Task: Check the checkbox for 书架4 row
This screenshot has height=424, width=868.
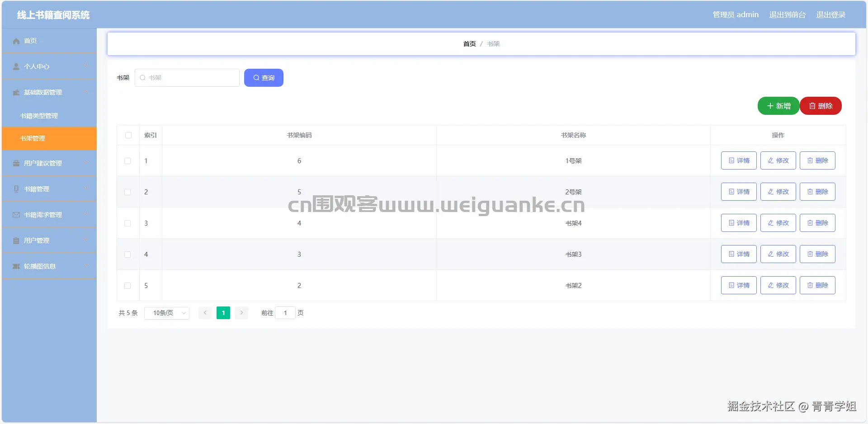Action: click(127, 223)
